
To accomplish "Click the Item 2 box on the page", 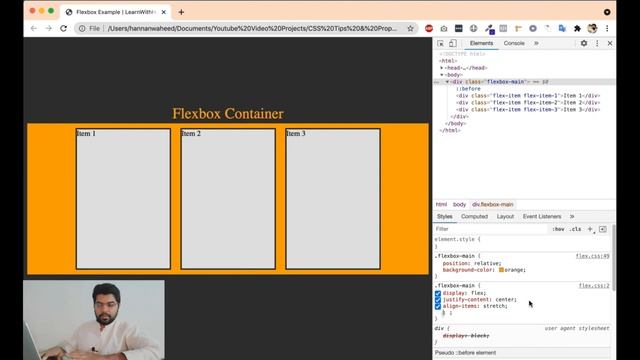I will click(x=228, y=199).
